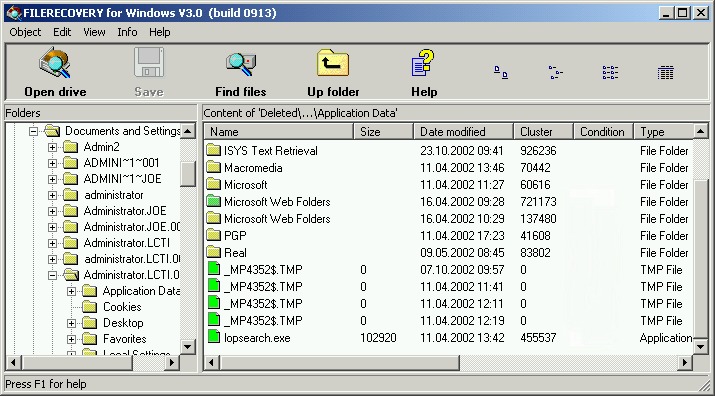Open the Info menu

(x=127, y=32)
